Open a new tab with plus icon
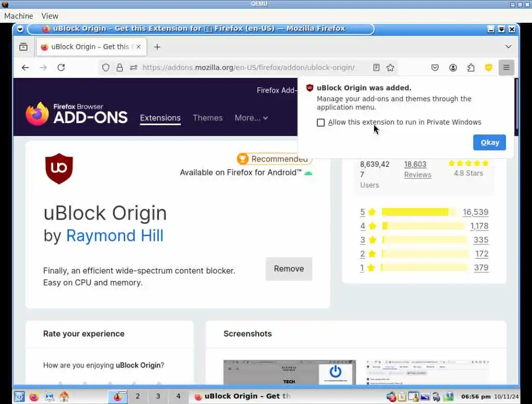Screen dimensions: 532x404 coord(157,47)
